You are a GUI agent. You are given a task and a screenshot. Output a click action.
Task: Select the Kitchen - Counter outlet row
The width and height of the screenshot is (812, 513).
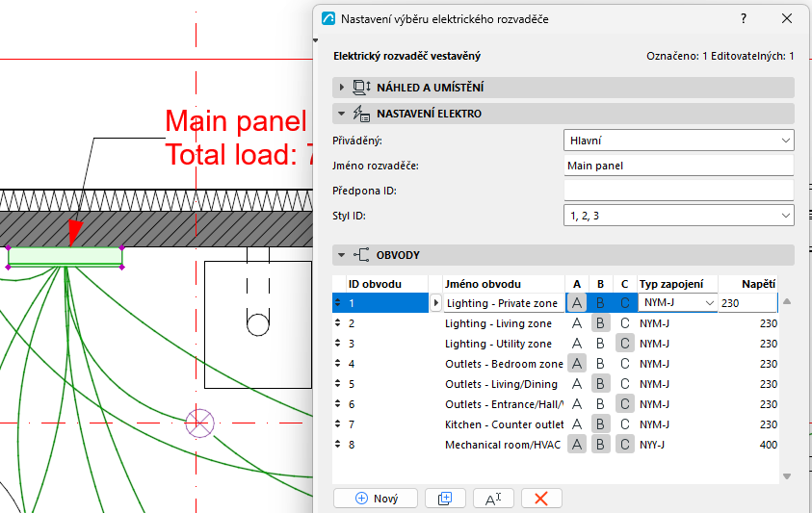(555, 424)
